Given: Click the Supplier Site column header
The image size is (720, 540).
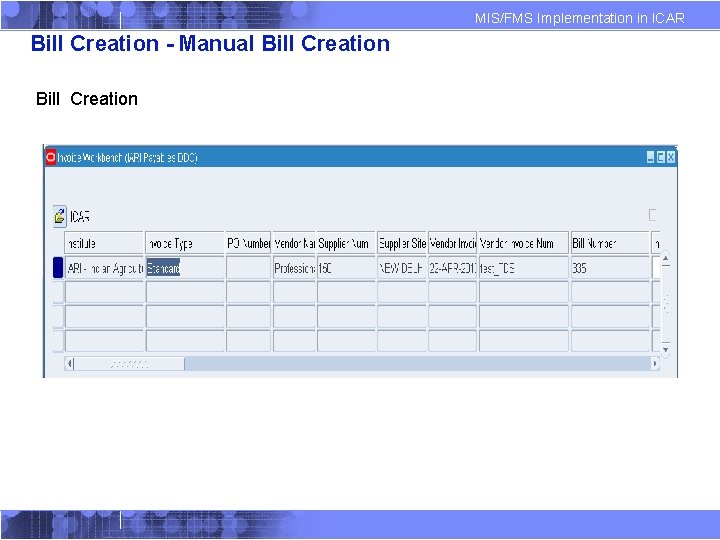Looking at the screenshot, I should (402, 243).
